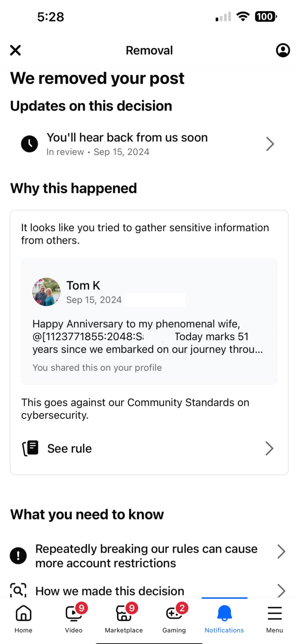Open the removed anniversary post text

(x=147, y=337)
